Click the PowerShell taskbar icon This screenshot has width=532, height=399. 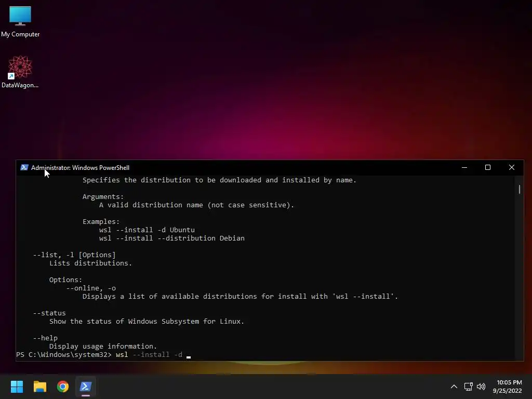(86, 387)
